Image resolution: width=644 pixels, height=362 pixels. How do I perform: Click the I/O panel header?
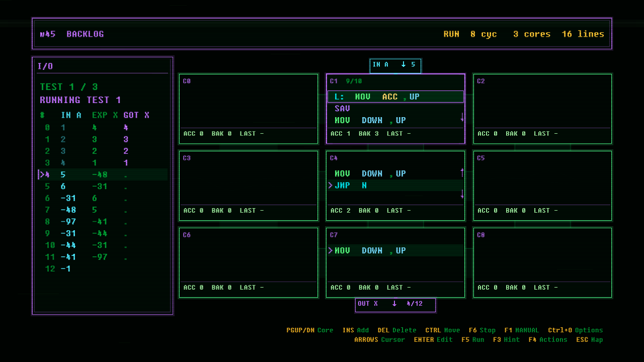45,66
